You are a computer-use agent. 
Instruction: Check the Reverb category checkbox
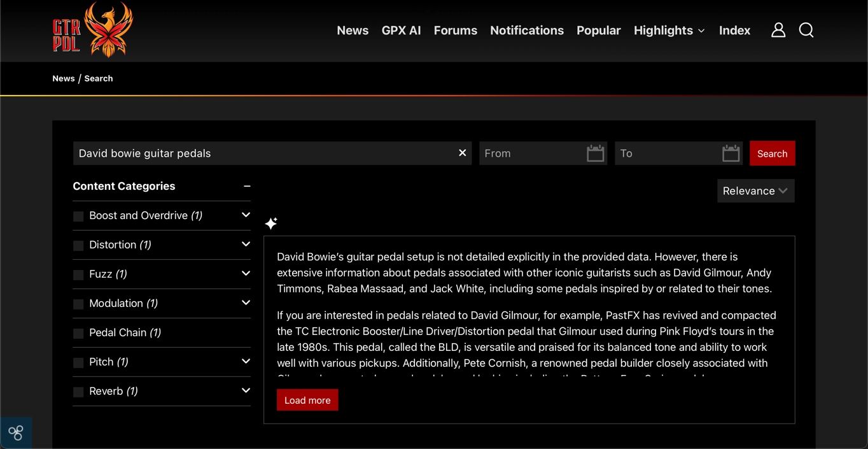(78, 392)
